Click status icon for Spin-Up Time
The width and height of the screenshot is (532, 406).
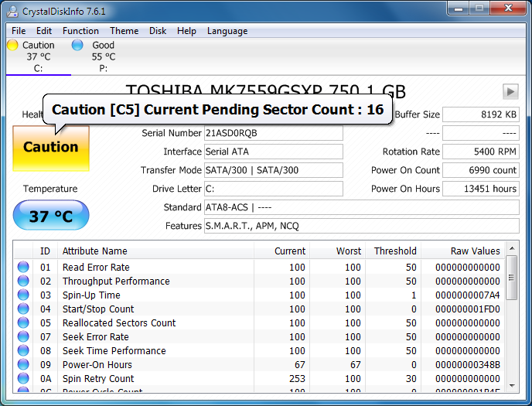click(x=23, y=295)
